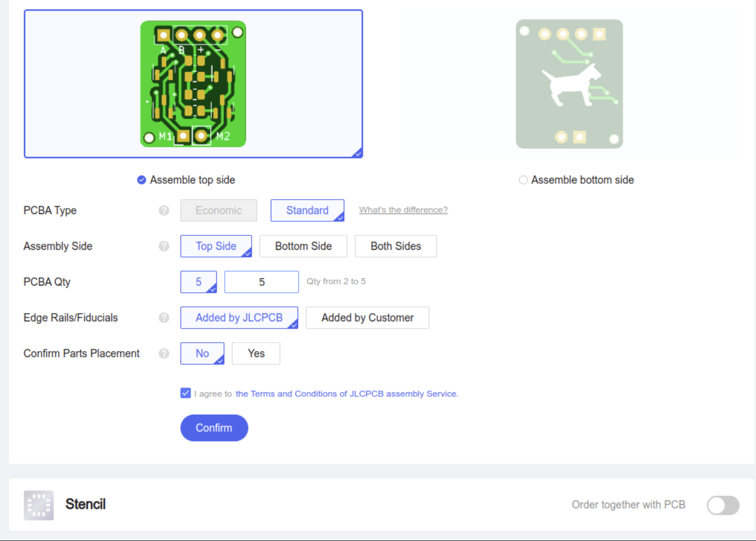Click the PCBA quantity input field
This screenshot has height=541, width=756.
[x=261, y=282]
